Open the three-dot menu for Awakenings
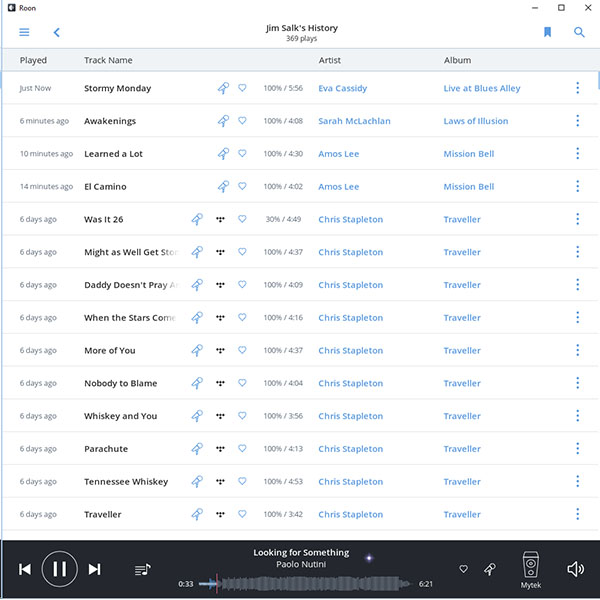Viewport: 600px width, 600px height. click(577, 121)
